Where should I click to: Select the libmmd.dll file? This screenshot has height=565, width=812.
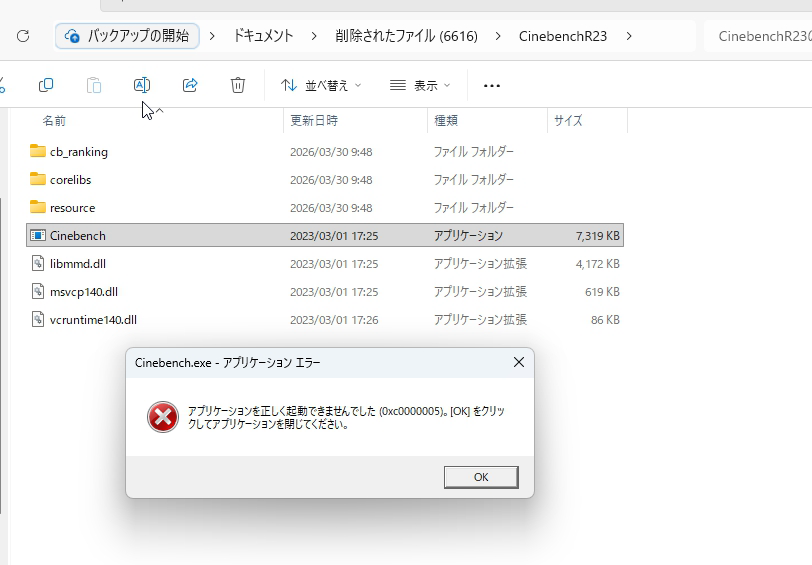[x=76, y=264]
